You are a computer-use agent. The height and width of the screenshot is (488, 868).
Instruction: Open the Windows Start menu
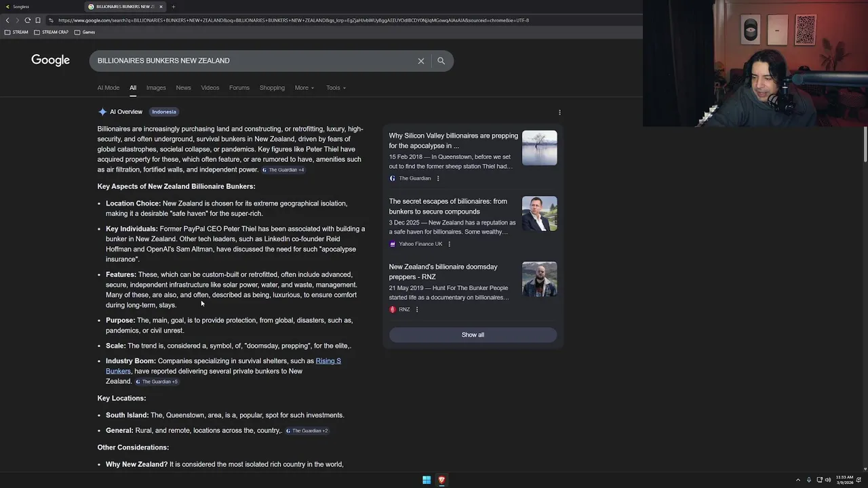[x=427, y=480]
